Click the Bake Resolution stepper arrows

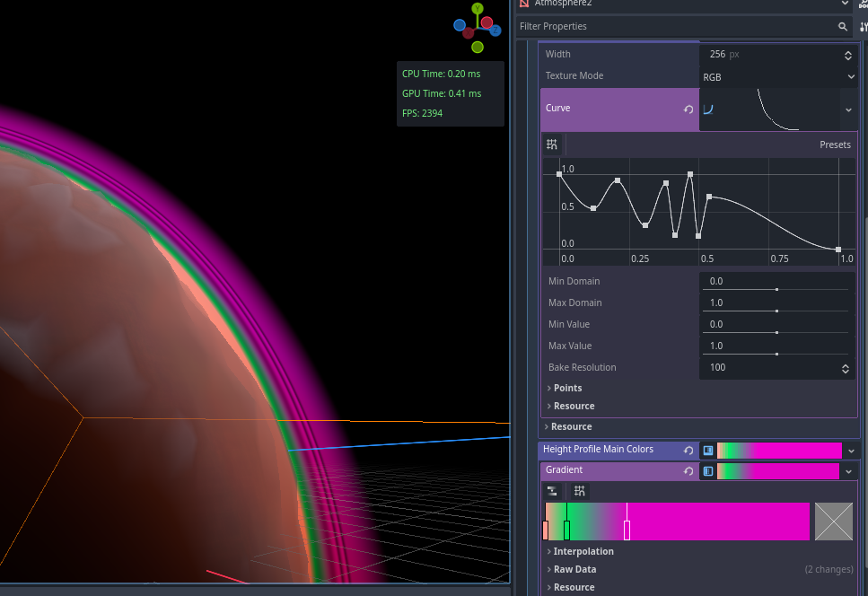(x=846, y=369)
